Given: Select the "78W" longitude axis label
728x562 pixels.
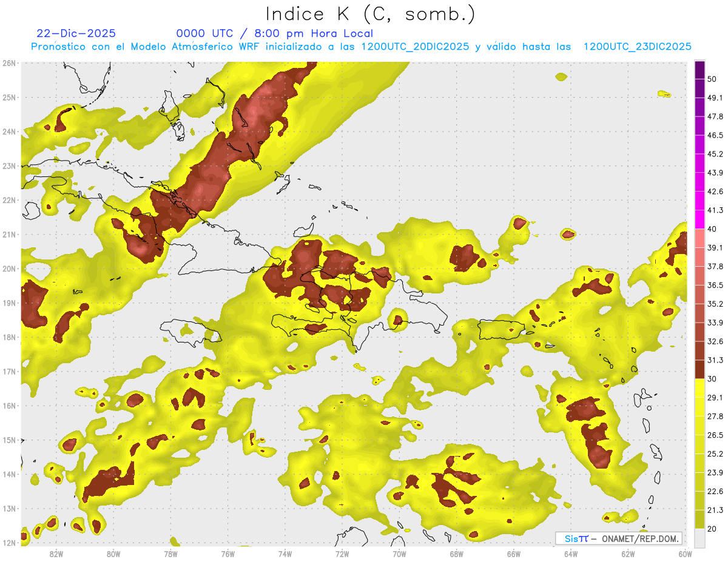Looking at the screenshot, I should click(170, 554).
